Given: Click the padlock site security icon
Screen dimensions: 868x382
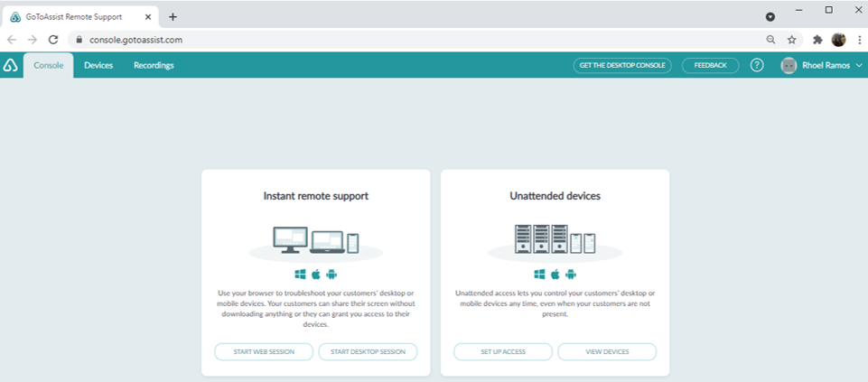Looking at the screenshot, I should click(x=79, y=40).
